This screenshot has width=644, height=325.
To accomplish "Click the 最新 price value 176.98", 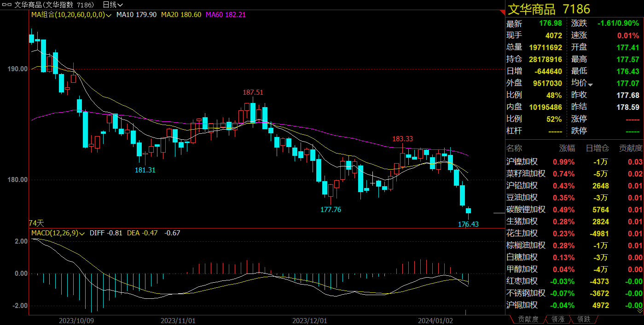I will pyautogui.click(x=551, y=24).
